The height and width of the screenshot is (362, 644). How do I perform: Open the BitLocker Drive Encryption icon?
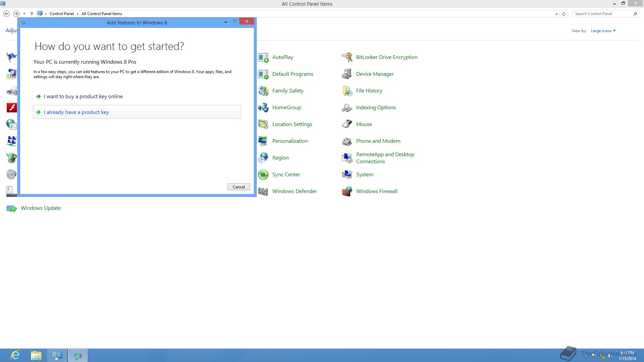(x=347, y=57)
